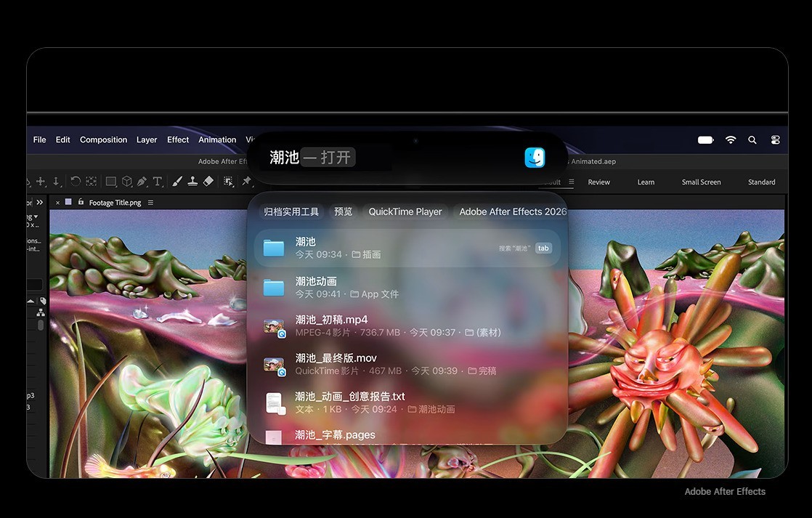Select the Type tool
The image size is (812, 518).
[158, 182]
